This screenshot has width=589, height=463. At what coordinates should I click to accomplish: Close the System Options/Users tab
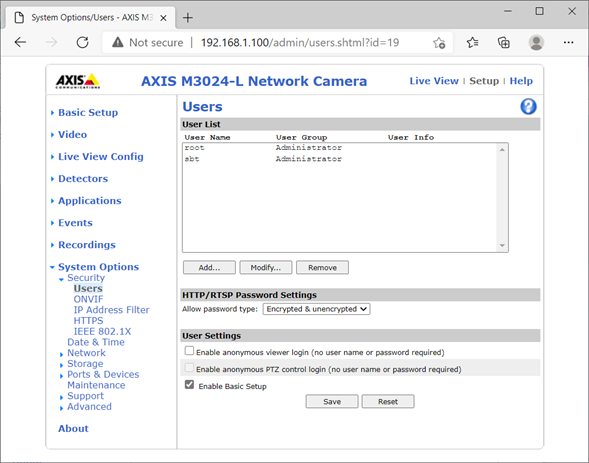click(163, 18)
